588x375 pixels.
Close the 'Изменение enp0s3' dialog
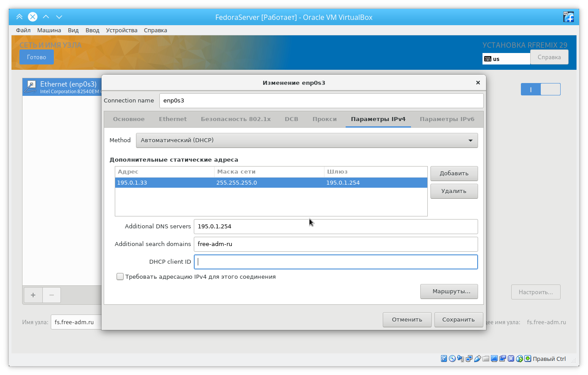click(x=478, y=83)
